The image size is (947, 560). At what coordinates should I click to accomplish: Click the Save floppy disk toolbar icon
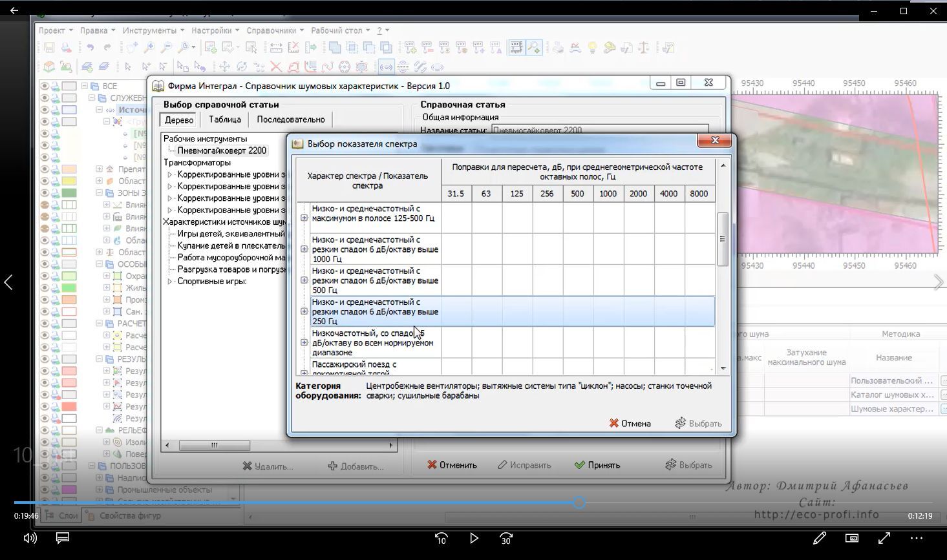point(49,47)
